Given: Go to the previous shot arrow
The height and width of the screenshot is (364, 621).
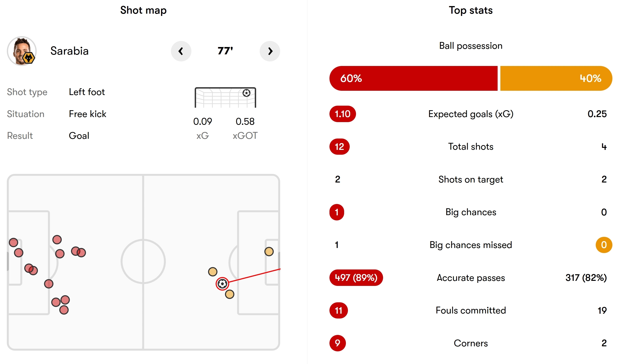Looking at the screenshot, I should [x=181, y=51].
